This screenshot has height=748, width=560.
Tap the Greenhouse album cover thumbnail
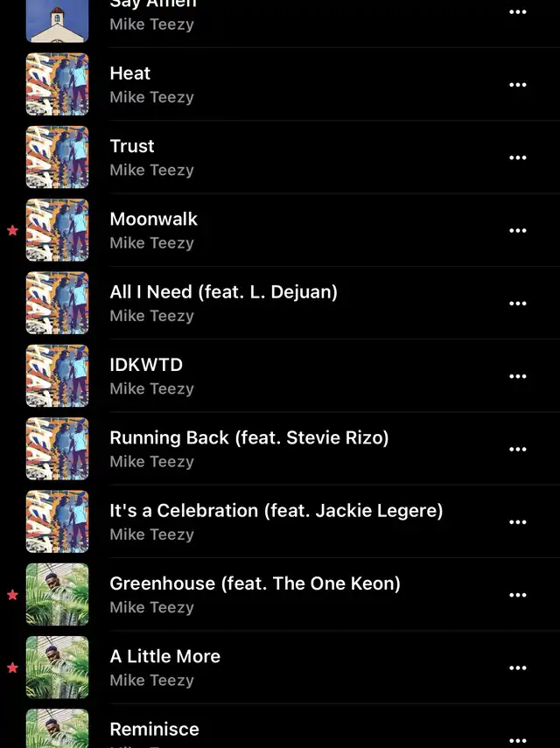click(57, 594)
